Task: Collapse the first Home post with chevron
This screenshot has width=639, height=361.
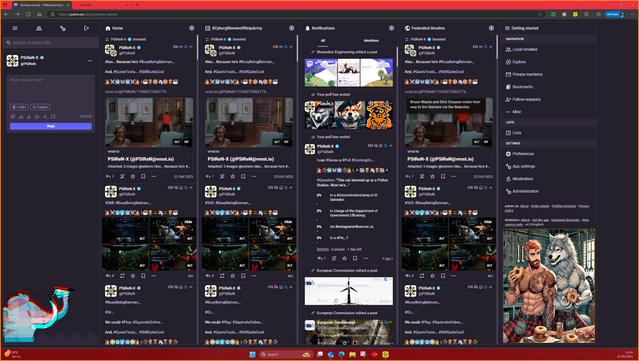Action: (x=191, y=47)
